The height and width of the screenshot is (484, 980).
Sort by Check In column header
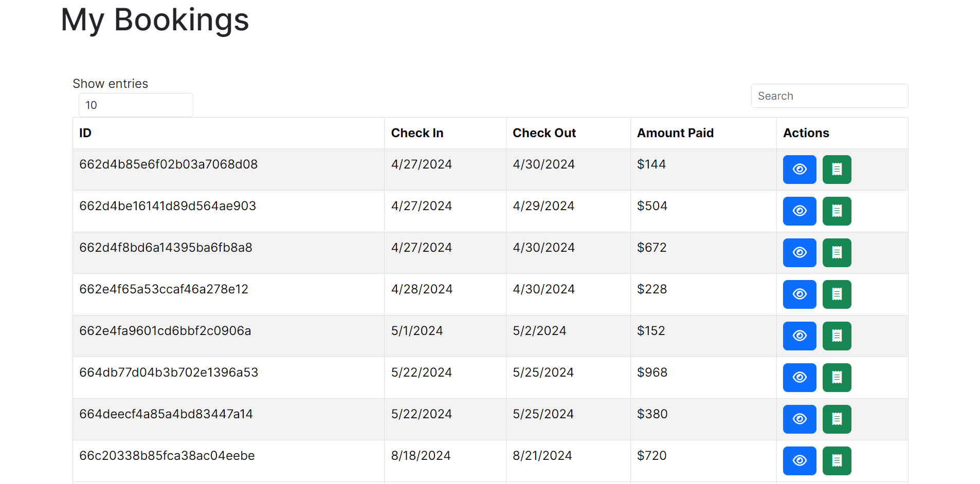[417, 133]
